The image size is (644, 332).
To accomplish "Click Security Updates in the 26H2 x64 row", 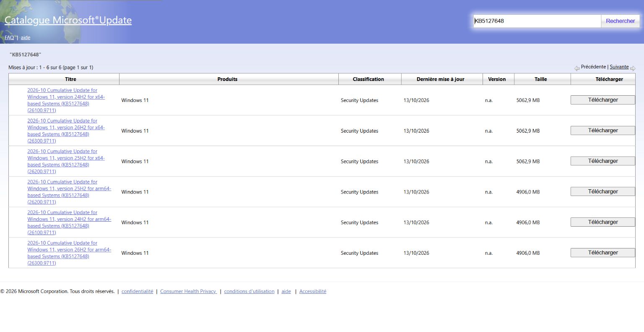I will pos(359,131).
